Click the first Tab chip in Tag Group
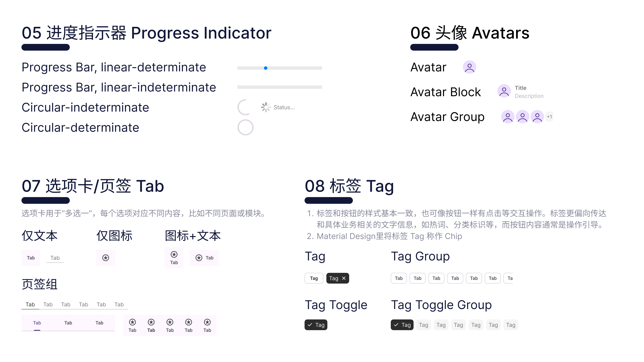 pos(398,278)
